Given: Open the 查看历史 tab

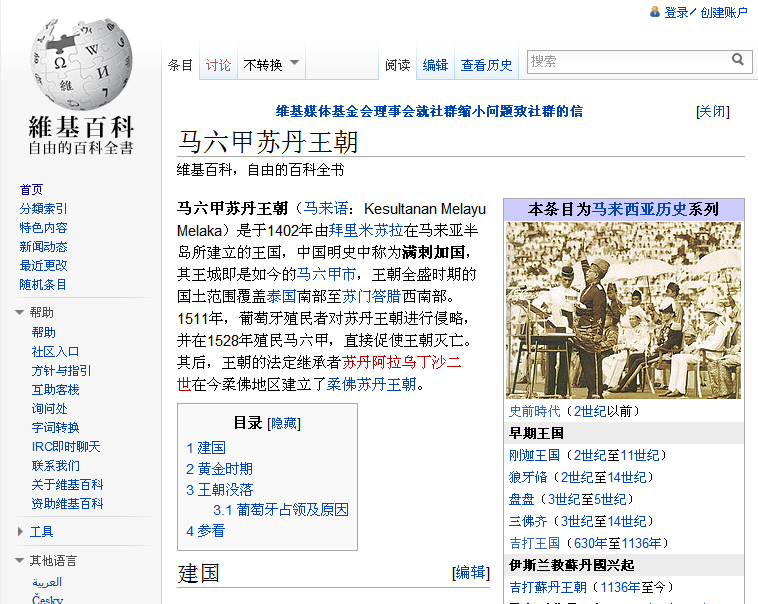Looking at the screenshot, I should pyautogui.click(x=486, y=65).
